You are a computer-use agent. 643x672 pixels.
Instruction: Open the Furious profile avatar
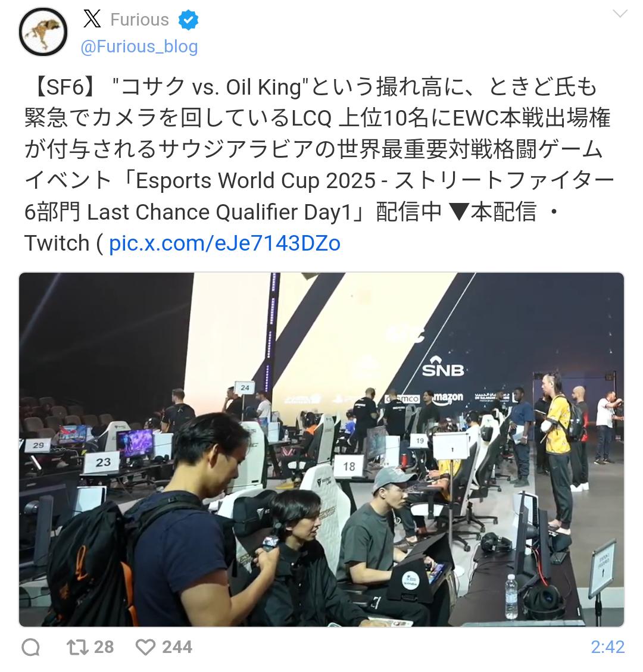coord(43,32)
